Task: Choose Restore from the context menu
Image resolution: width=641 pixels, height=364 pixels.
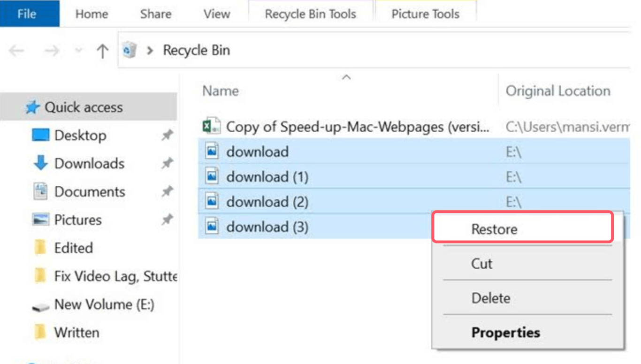Action: point(495,229)
